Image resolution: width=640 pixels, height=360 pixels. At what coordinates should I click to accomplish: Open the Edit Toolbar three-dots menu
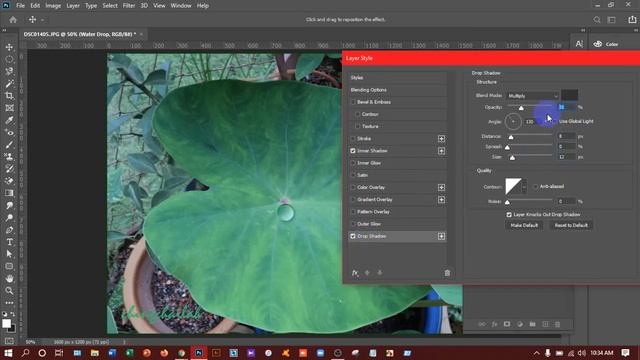tap(9, 303)
